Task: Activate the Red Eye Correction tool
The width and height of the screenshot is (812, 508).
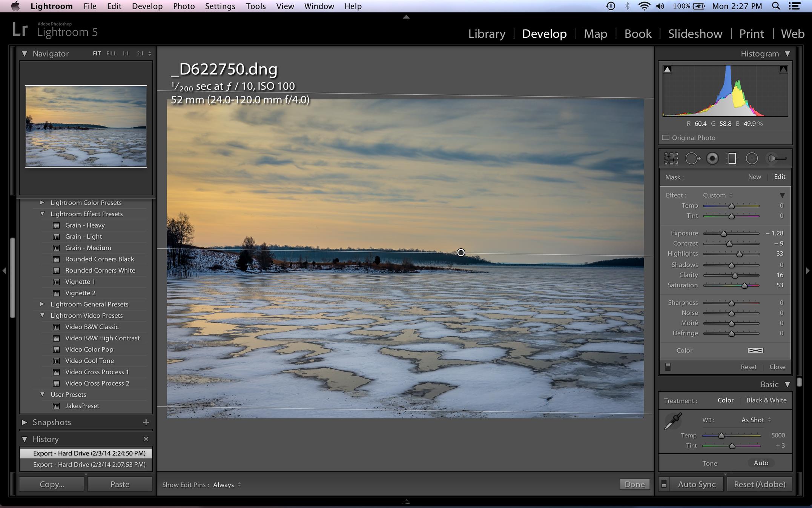Action: coord(712,159)
